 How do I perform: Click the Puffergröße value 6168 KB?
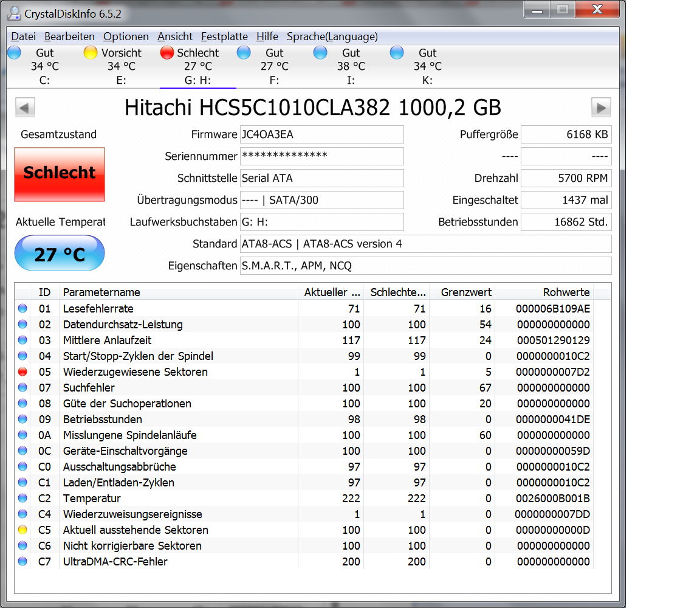566,134
